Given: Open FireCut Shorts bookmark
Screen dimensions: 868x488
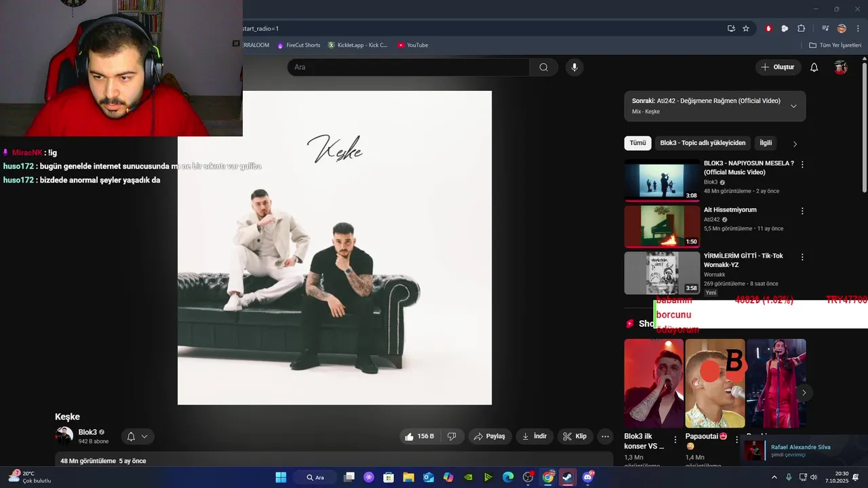Looking at the screenshot, I should pyautogui.click(x=298, y=45).
